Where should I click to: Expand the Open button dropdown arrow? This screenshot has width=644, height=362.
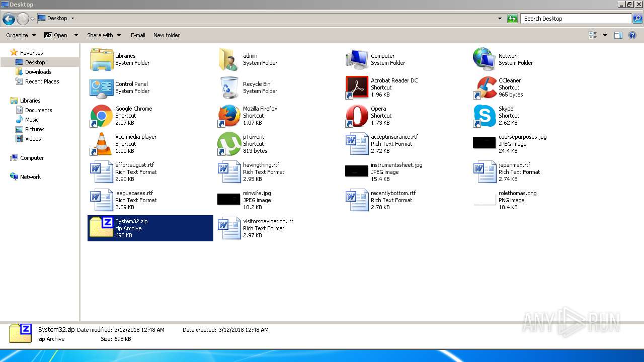pyautogui.click(x=76, y=35)
